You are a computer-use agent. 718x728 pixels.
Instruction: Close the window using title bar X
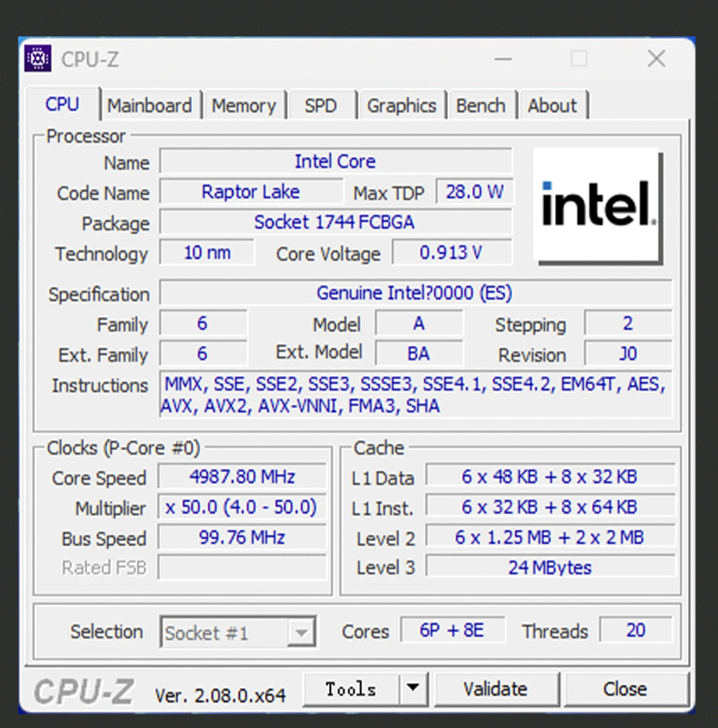pos(656,59)
